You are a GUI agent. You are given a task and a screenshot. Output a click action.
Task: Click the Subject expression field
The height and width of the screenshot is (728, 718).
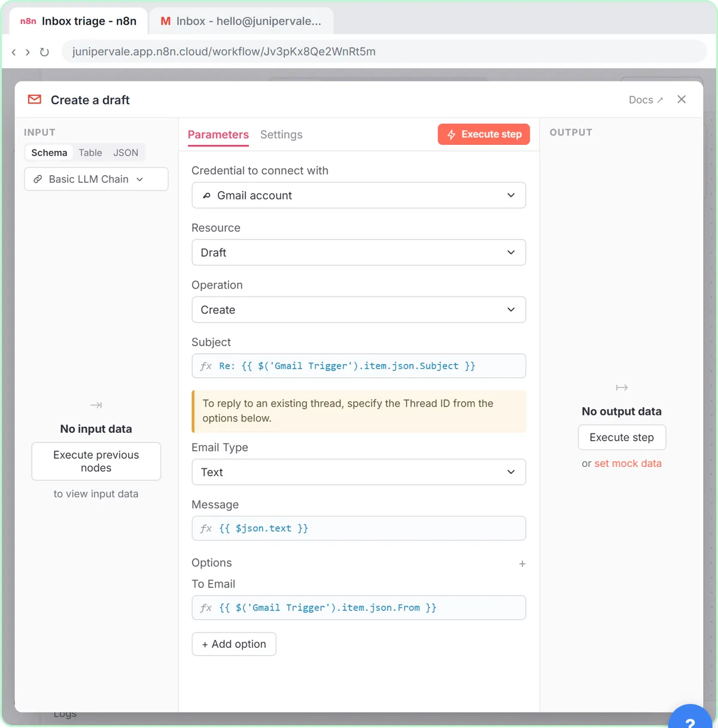[x=359, y=366]
